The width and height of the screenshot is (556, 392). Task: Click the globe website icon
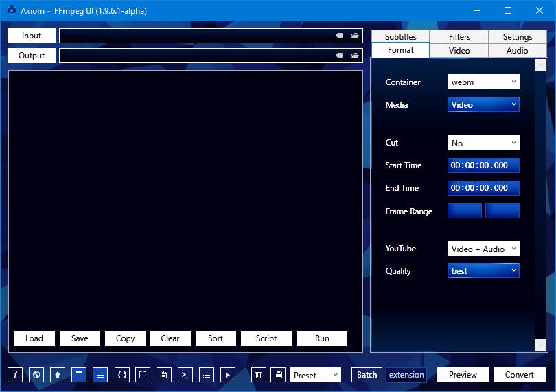tap(36, 375)
